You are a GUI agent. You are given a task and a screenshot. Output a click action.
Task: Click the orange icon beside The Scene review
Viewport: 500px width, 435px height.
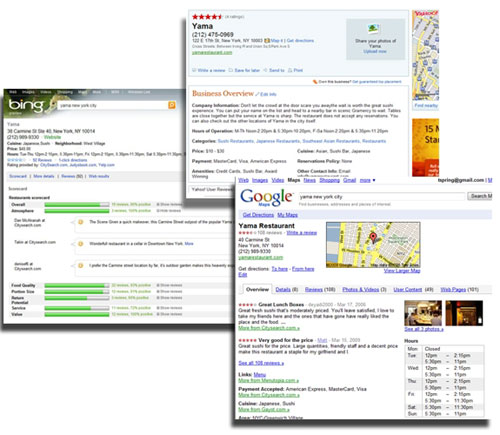click(x=80, y=222)
